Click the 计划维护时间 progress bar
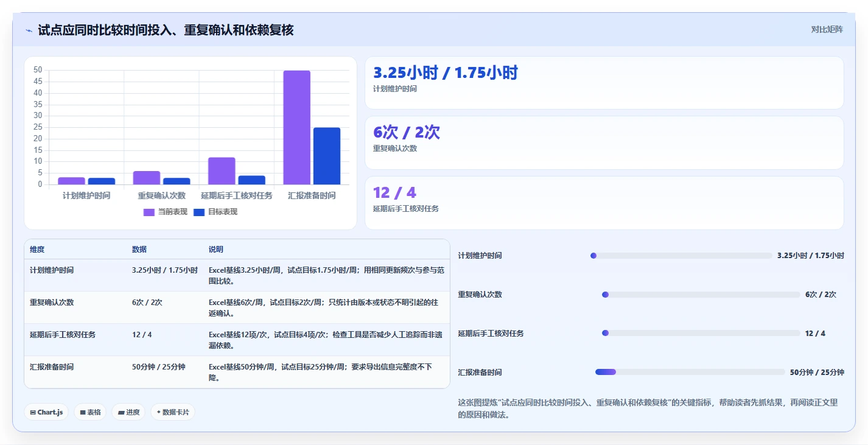 click(x=681, y=256)
